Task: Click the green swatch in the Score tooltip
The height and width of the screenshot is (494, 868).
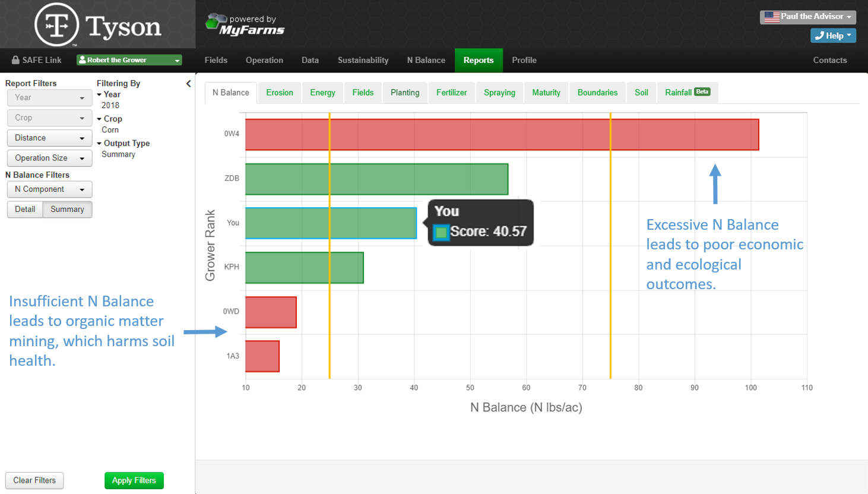Action: click(x=441, y=232)
